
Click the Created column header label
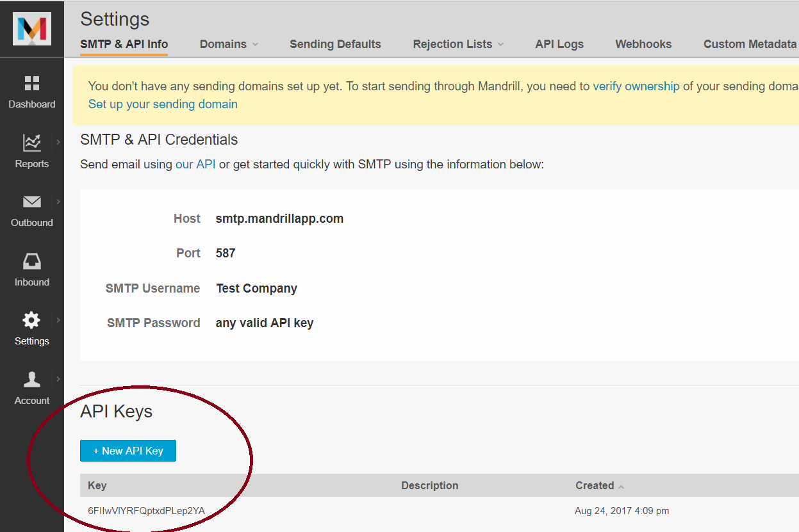click(595, 485)
